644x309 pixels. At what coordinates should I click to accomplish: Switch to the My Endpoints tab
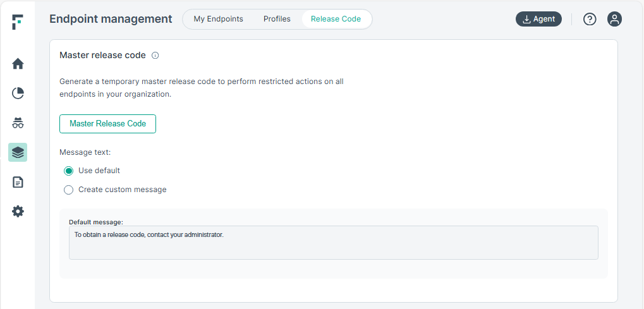coord(218,19)
